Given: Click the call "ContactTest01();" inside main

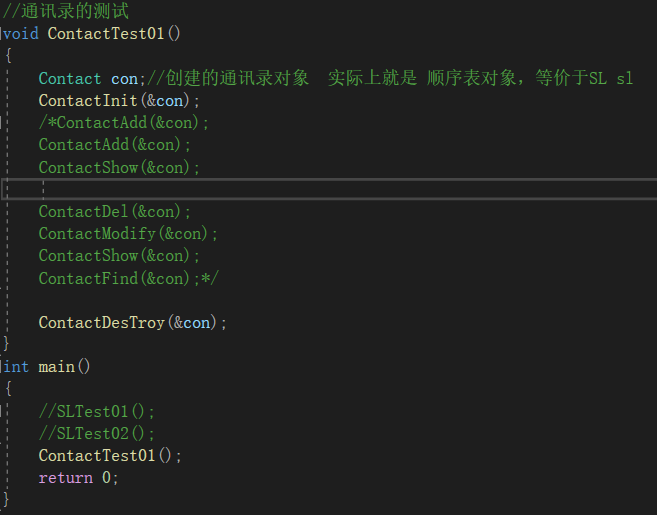Looking at the screenshot, I should tap(110, 456).
